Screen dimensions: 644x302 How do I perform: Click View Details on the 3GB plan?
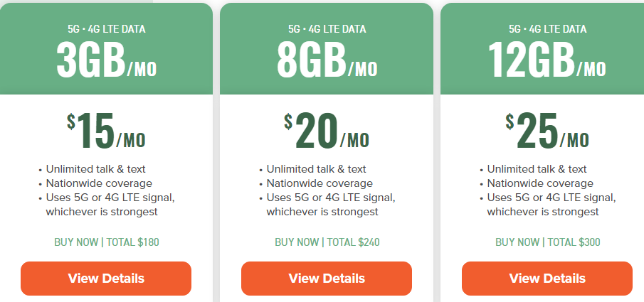pos(106,278)
